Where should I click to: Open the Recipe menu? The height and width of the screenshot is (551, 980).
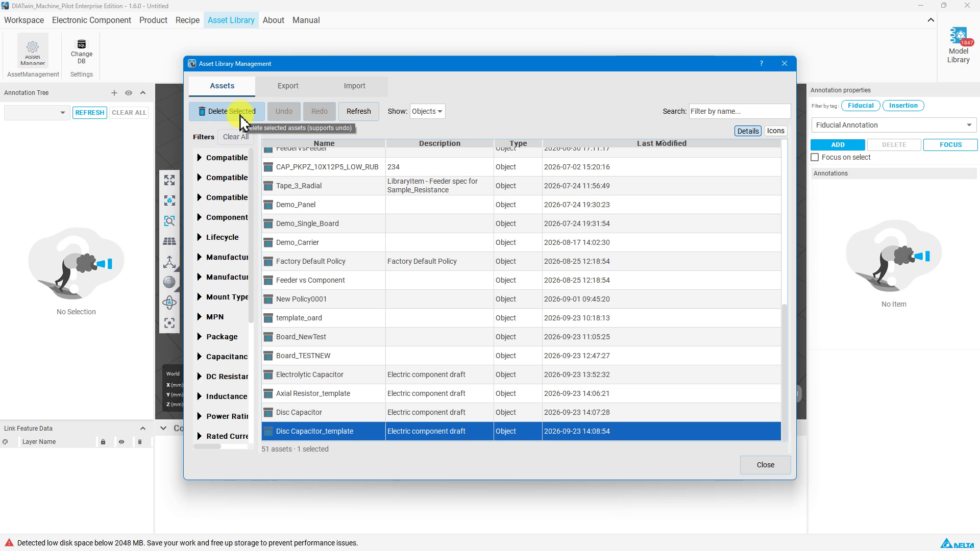tap(187, 20)
